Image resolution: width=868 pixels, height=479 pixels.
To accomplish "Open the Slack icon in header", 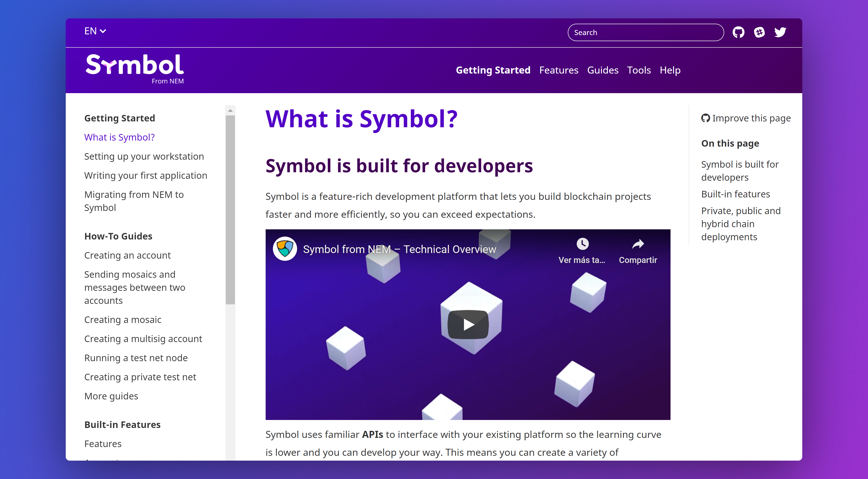I will click(759, 32).
